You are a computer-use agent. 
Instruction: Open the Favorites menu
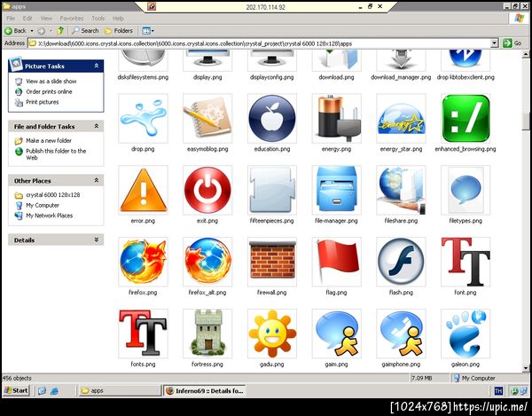72,19
